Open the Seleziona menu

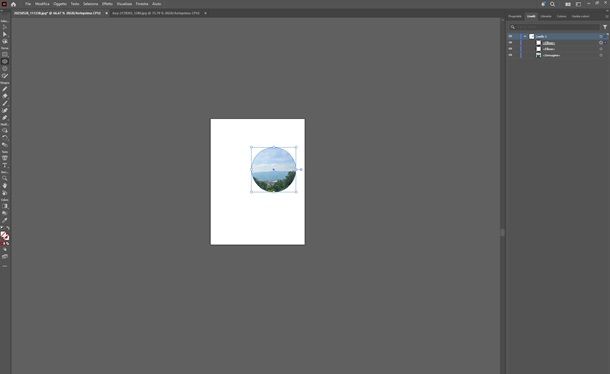pyautogui.click(x=91, y=4)
